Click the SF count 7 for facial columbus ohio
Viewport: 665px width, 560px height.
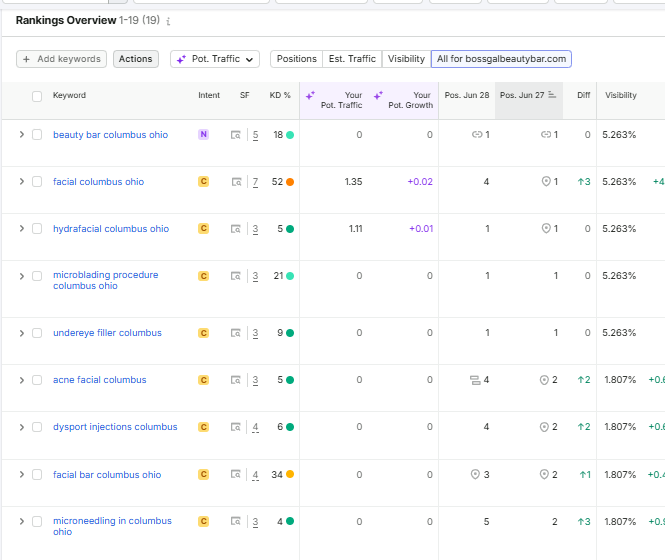pyautogui.click(x=255, y=182)
